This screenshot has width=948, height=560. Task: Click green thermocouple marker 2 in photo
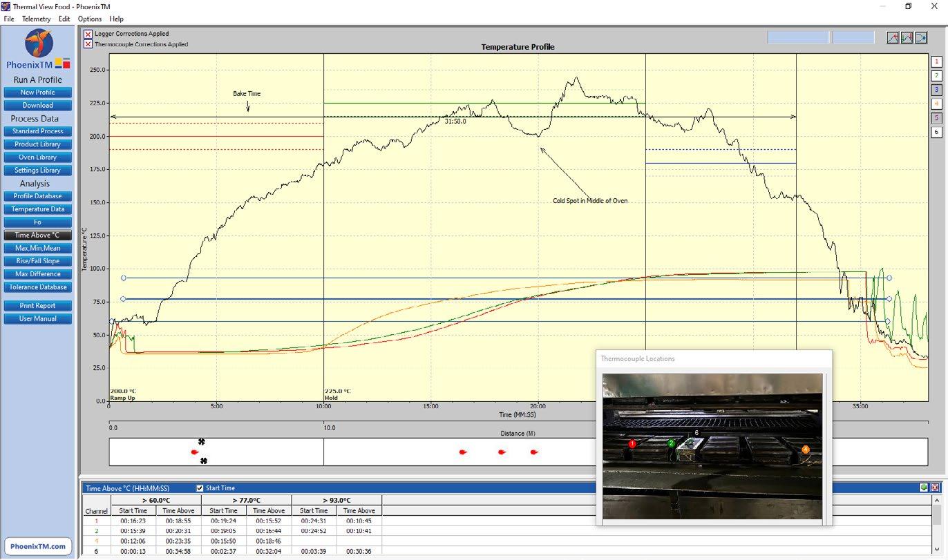click(x=671, y=443)
